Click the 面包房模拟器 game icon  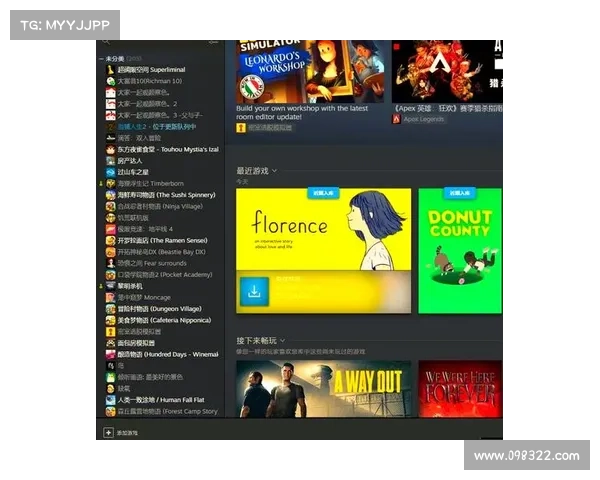[x=111, y=343]
